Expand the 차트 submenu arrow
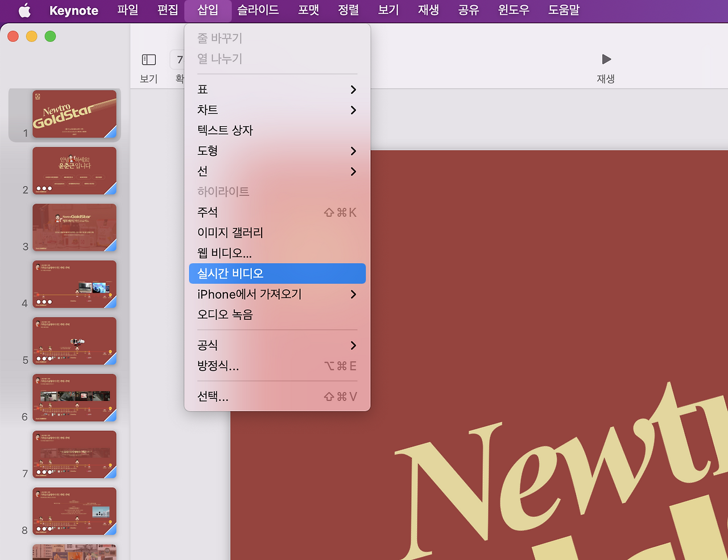 click(x=353, y=110)
